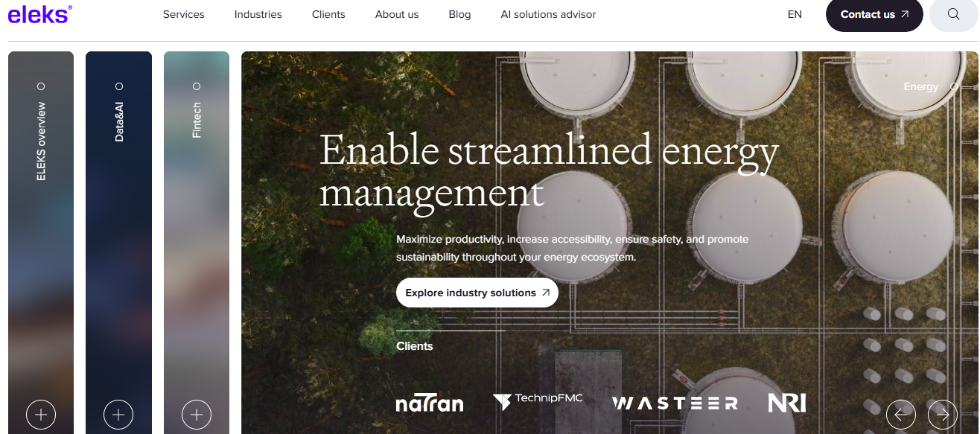The width and height of the screenshot is (980, 434).
Task: Advance to next slide arrow
Action: (942, 414)
